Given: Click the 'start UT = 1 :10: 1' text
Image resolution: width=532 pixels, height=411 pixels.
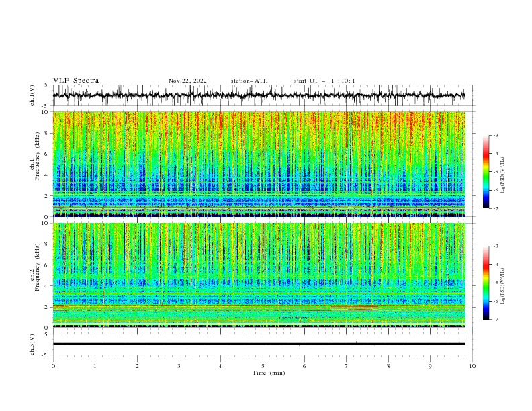Looking at the screenshot, I should click(x=324, y=81).
